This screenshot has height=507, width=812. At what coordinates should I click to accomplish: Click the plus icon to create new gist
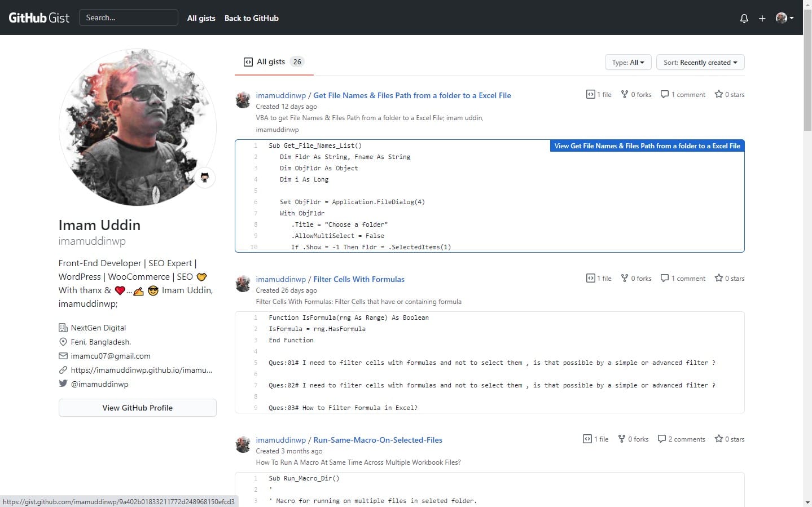(x=762, y=18)
